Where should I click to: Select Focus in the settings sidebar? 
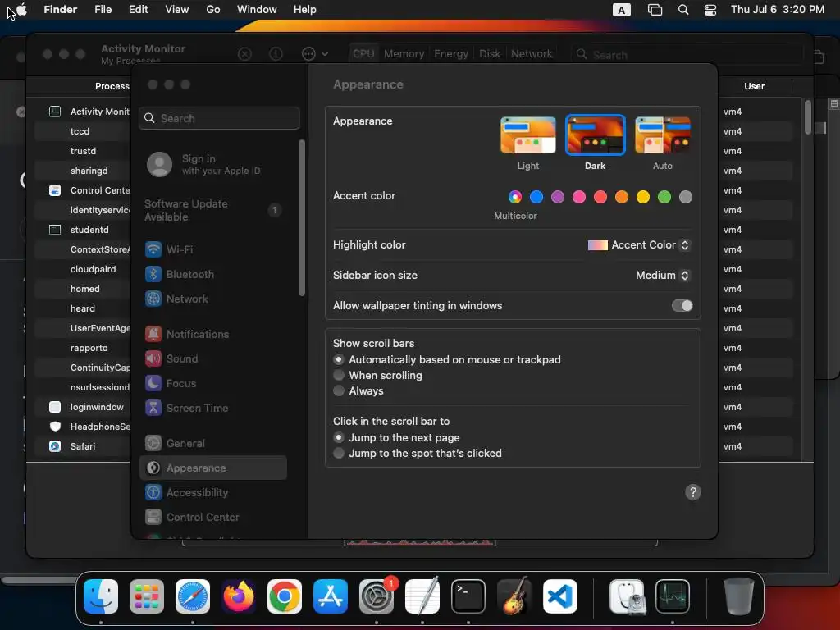[x=214, y=384]
